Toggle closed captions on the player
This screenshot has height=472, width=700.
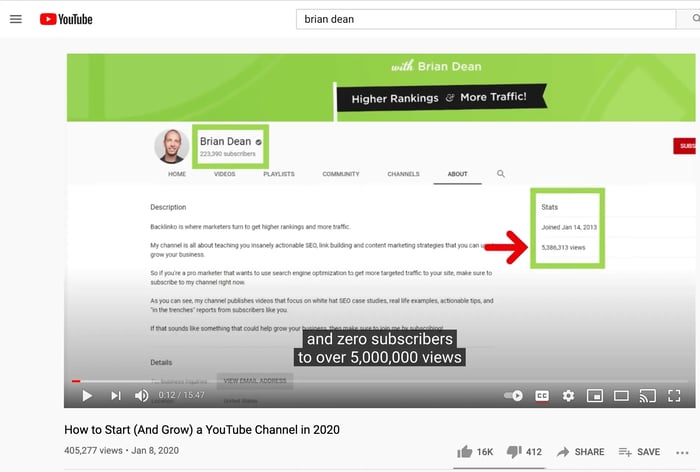[542, 396]
